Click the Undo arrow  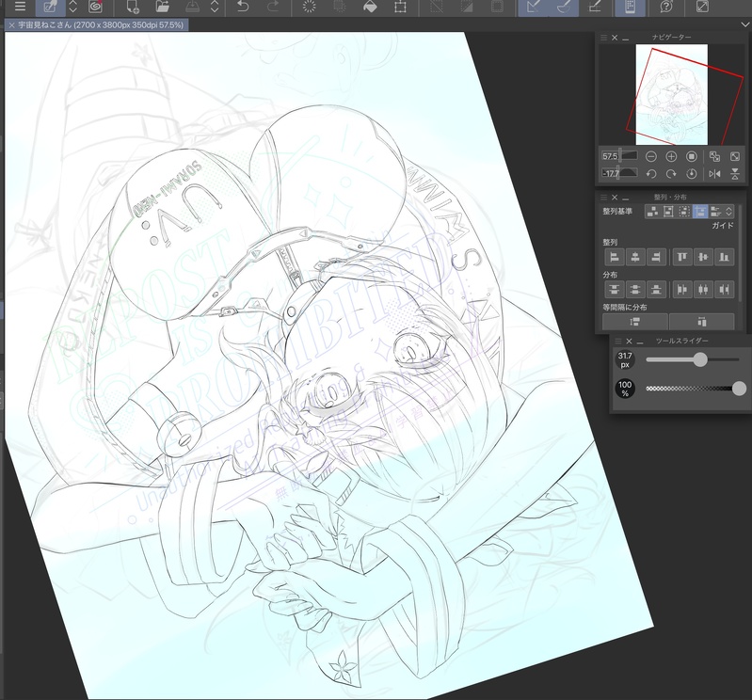pyautogui.click(x=243, y=7)
